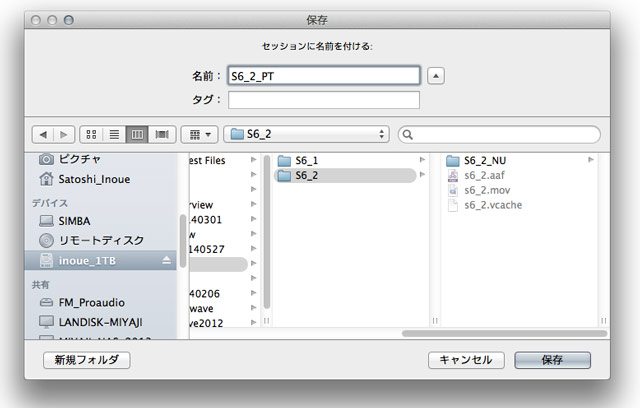Click the first column vertical scrollbar
Image resolution: width=640 pixels, height=408 pixels.
[x=267, y=232]
